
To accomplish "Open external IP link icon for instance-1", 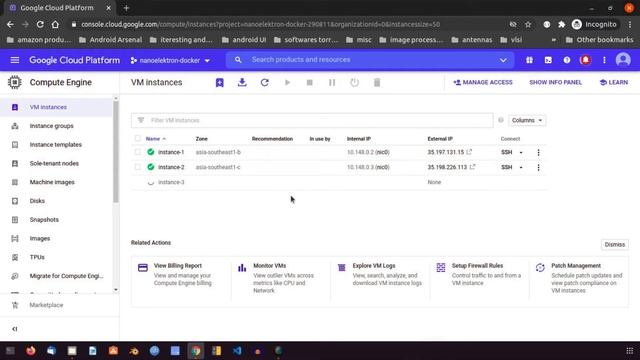I will [469, 152].
